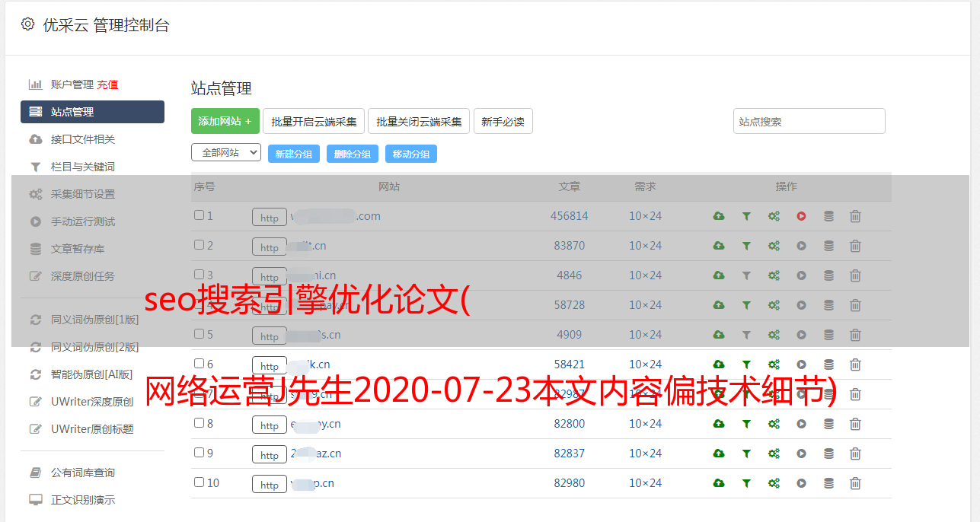980x522 pixels.
Task: Click the trash icon in the 82980 row
Action: [x=855, y=483]
